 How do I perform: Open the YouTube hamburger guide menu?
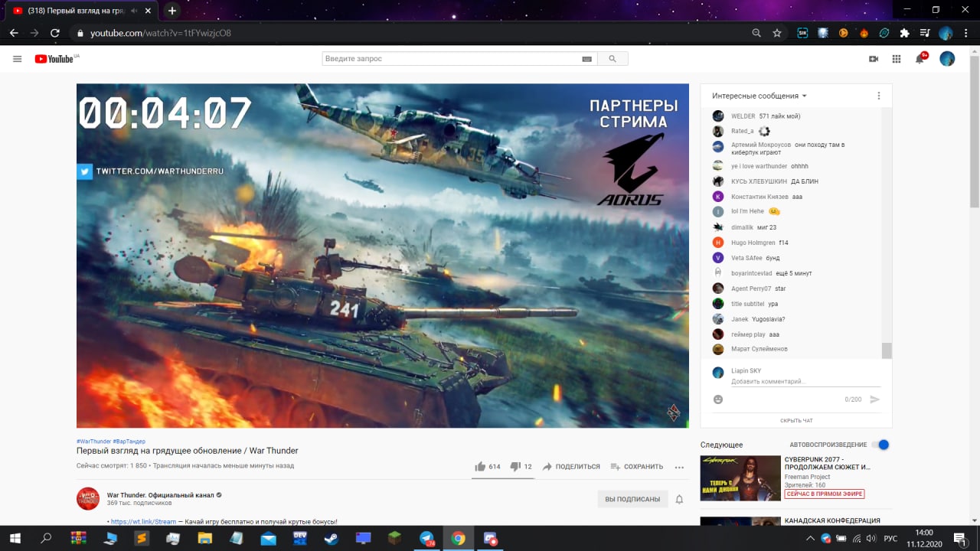tap(18, 59)
